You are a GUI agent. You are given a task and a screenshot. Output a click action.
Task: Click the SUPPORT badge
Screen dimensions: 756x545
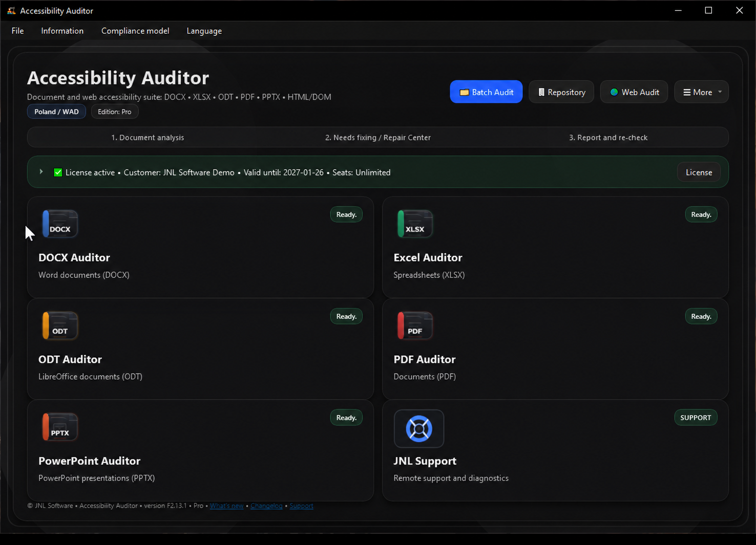pos(696,418)
